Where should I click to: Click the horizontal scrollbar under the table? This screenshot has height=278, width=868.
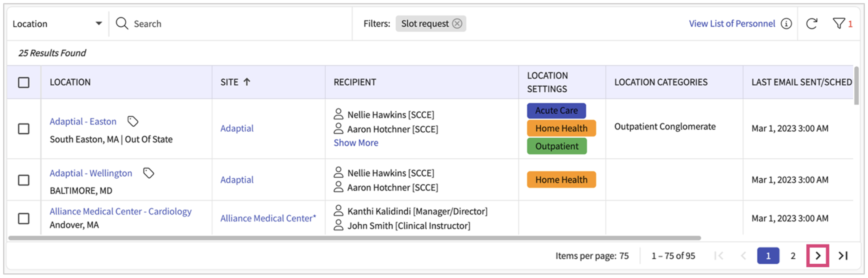[x=354, y=238]
